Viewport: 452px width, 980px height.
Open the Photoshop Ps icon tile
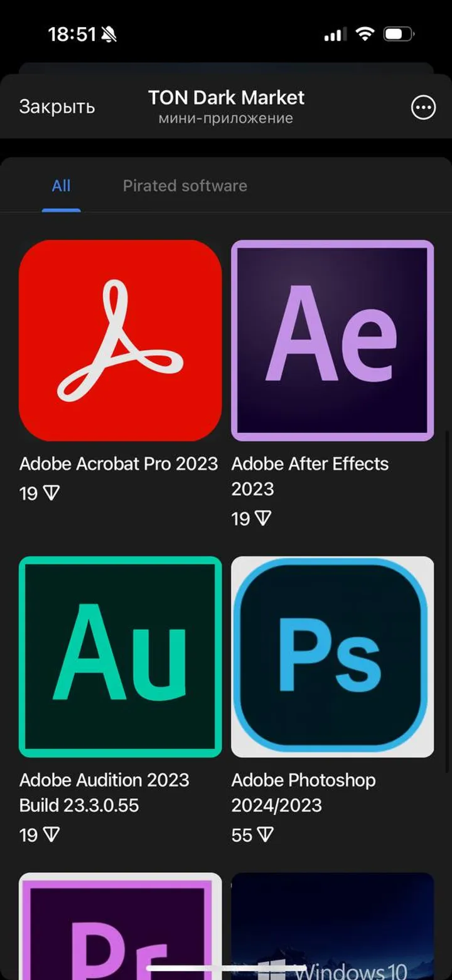333,657
